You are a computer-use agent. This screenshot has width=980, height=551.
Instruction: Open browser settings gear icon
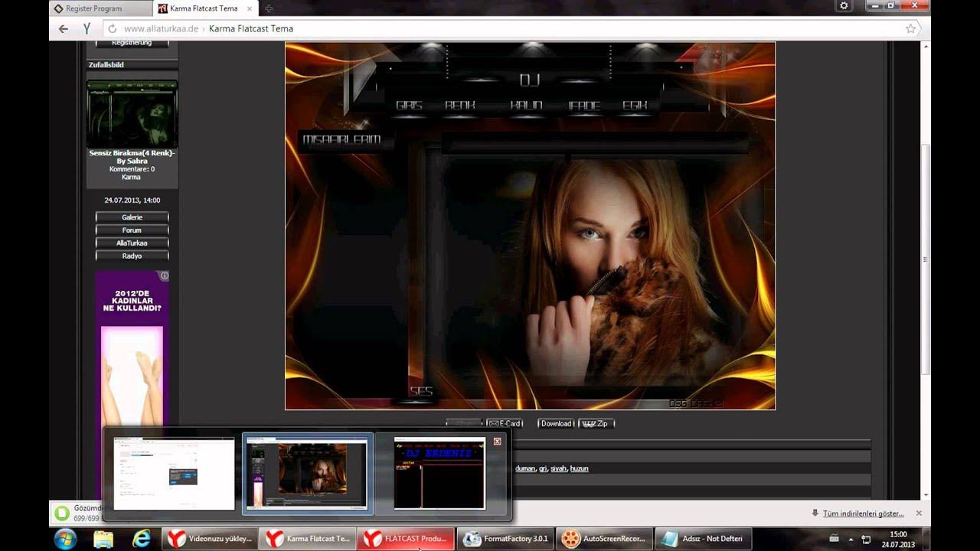[844, 5]
